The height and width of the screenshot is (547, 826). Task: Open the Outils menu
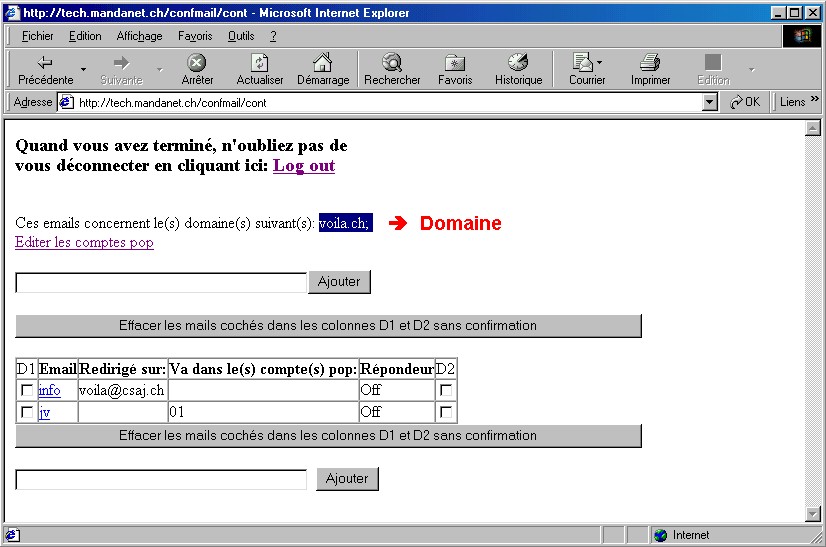point(240,36)
